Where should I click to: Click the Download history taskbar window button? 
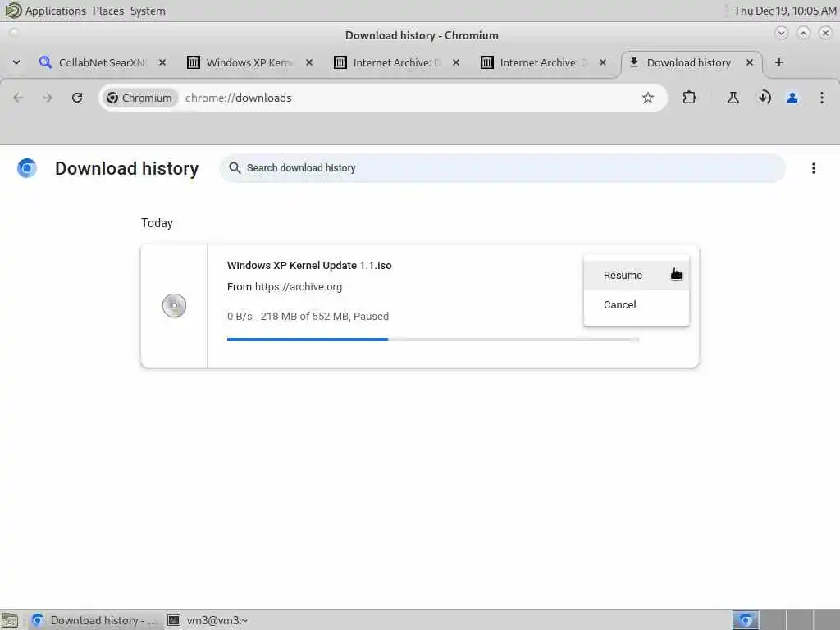(95, 620)
